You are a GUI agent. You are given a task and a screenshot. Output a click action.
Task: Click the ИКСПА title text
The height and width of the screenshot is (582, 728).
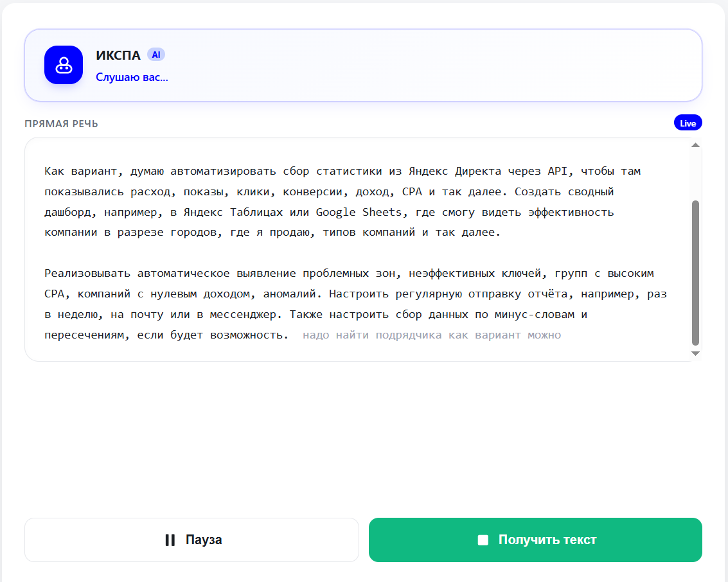coord(118,55)
